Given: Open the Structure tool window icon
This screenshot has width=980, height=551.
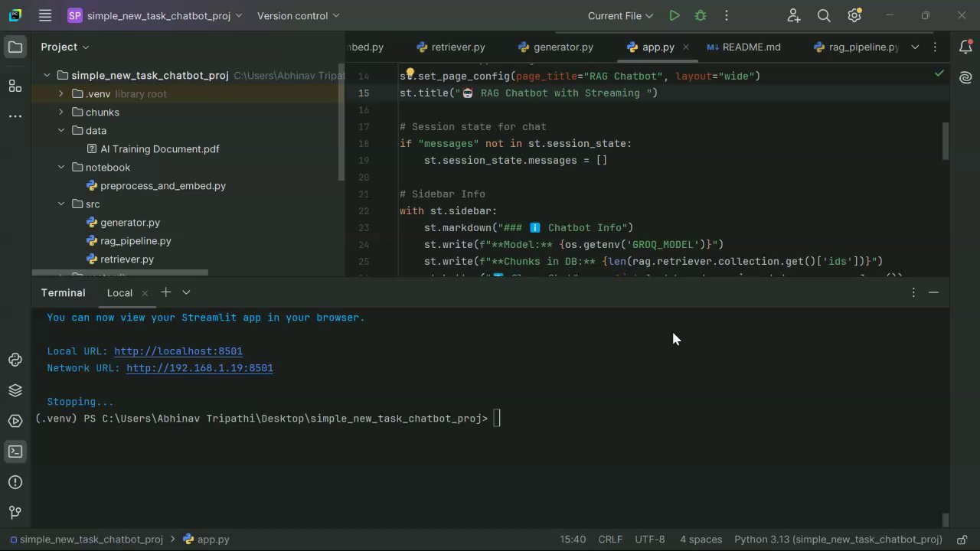Looking at the screenshot, I should coord(15,86).
